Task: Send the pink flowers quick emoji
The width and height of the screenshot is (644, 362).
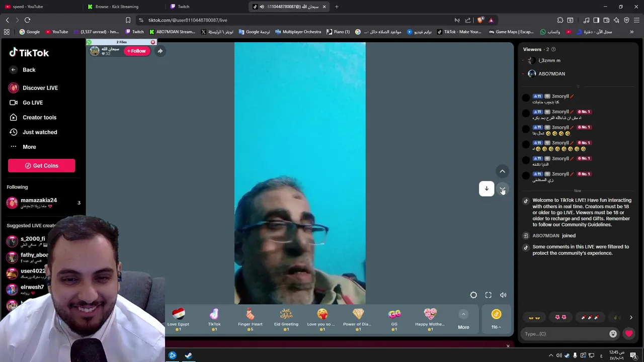Action: 560,317
